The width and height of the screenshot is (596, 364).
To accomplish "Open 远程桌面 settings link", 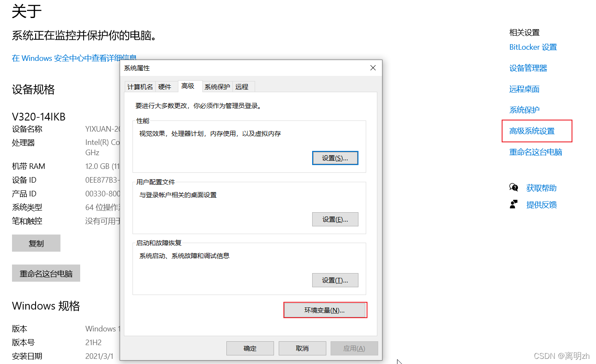I will click(x=524, y=89).
